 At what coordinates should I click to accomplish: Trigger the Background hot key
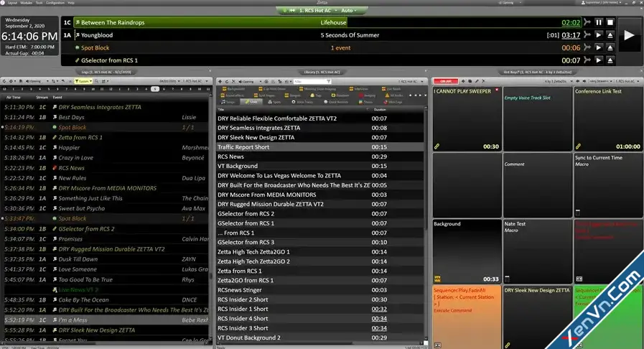pos(467,251)
